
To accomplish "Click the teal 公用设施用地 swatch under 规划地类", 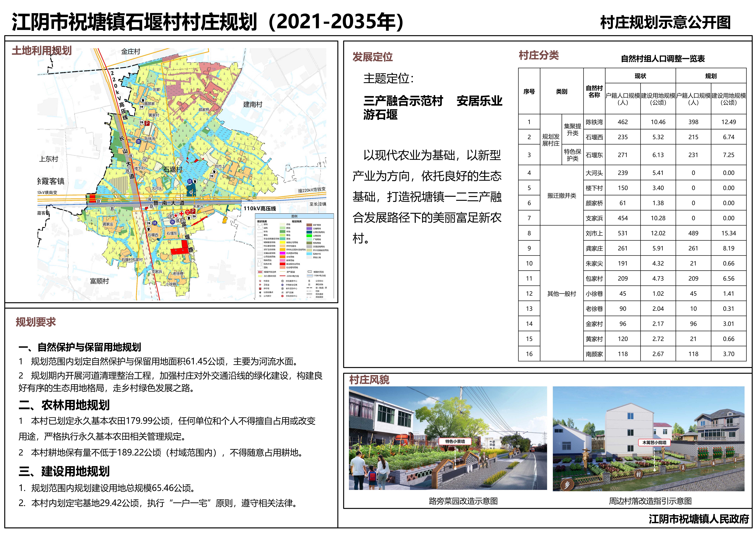I will click(309, 232).
